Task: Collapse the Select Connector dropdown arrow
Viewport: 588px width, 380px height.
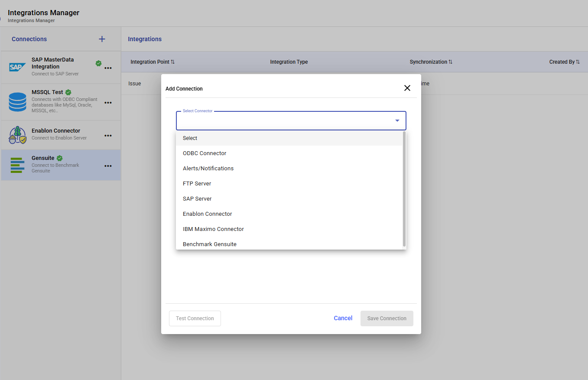Action: [x=397, y=120]
